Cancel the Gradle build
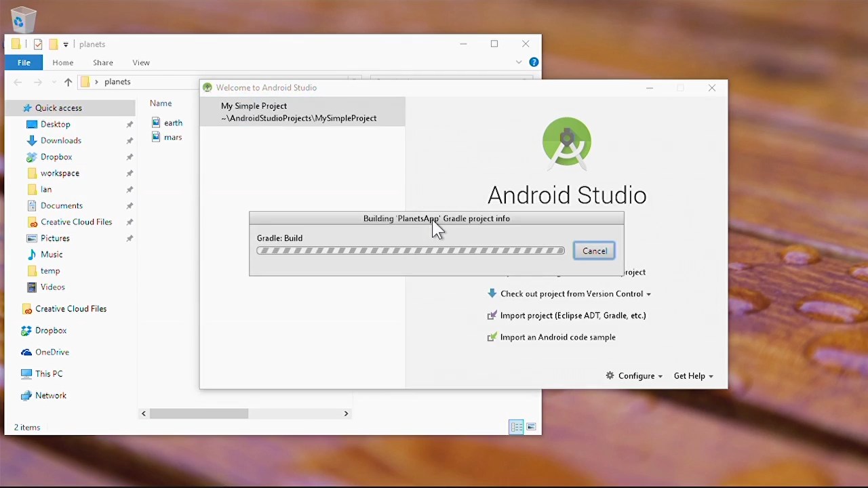This screenshot has height=488, width=868. 594,251
